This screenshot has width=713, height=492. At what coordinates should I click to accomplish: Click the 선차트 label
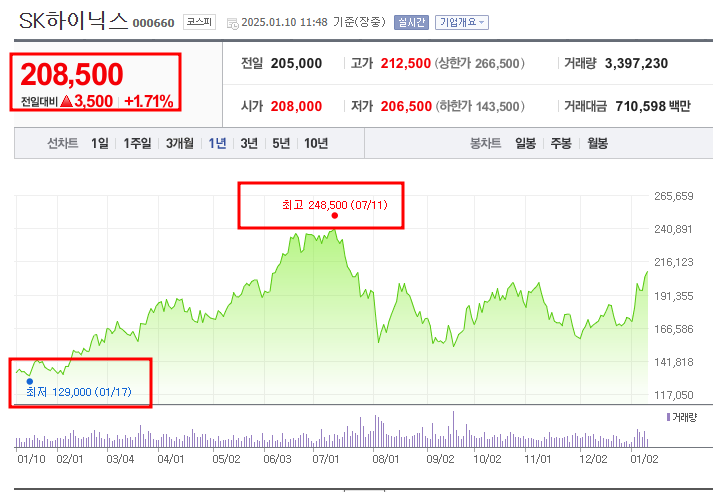tap(63, 143)
